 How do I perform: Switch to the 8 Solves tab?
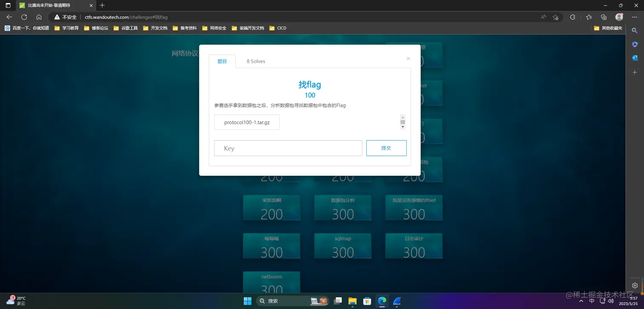click(x=256, y=61)
